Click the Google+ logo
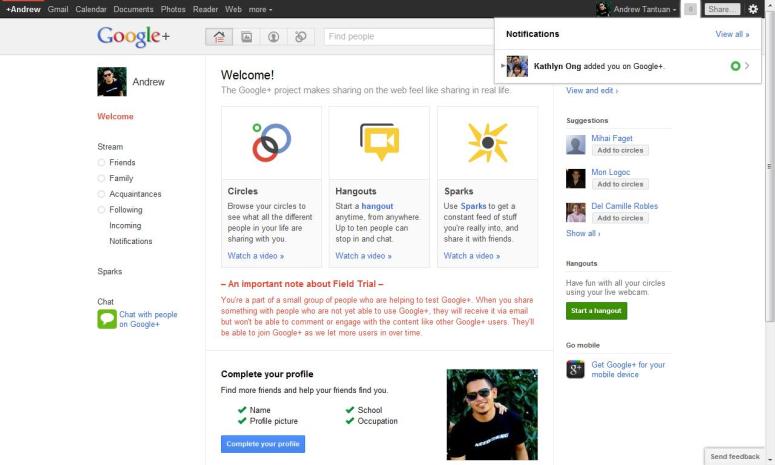Viewport: 775px width, 465px height. coord(133,36)
